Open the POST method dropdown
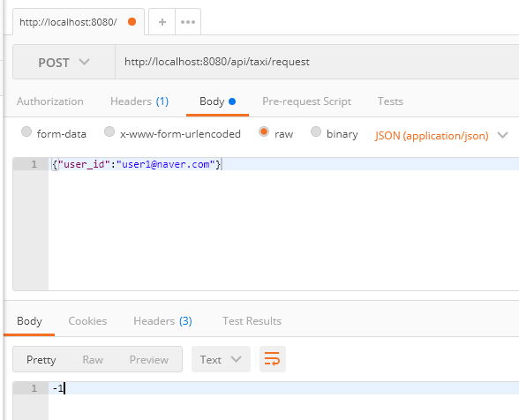Viewport: 519px width, 420px height. pyautogui.click(x=64, y=63)
